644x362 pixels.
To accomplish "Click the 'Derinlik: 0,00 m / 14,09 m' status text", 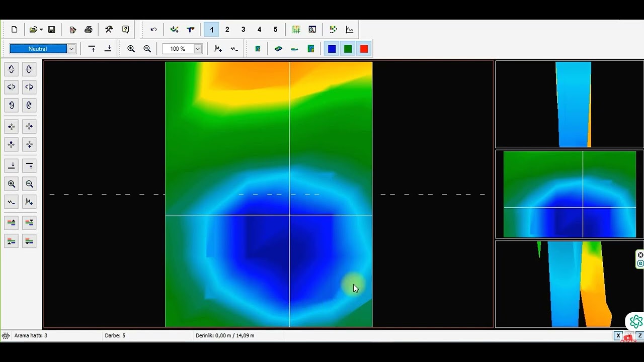I will pyautogui.click(x=225, y=335).
